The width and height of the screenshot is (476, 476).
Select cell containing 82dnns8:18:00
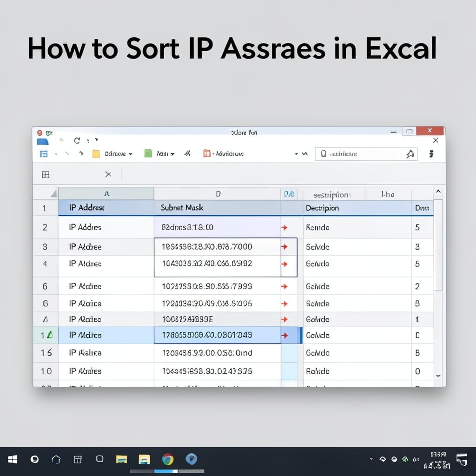pos(218,227)
